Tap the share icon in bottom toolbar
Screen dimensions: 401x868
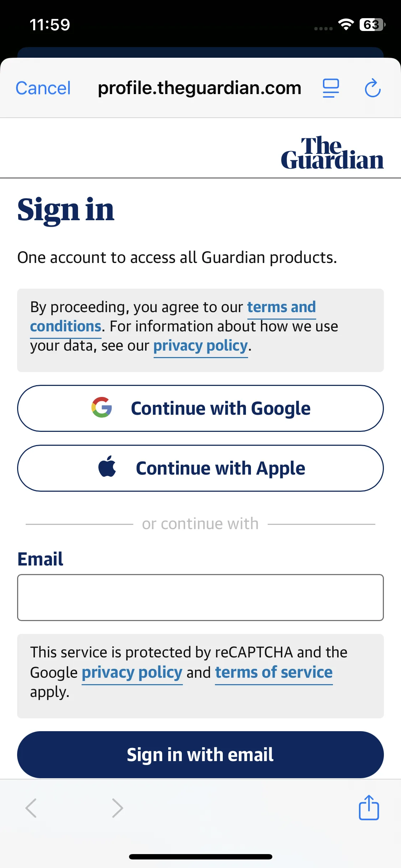[x=369, y=807]
